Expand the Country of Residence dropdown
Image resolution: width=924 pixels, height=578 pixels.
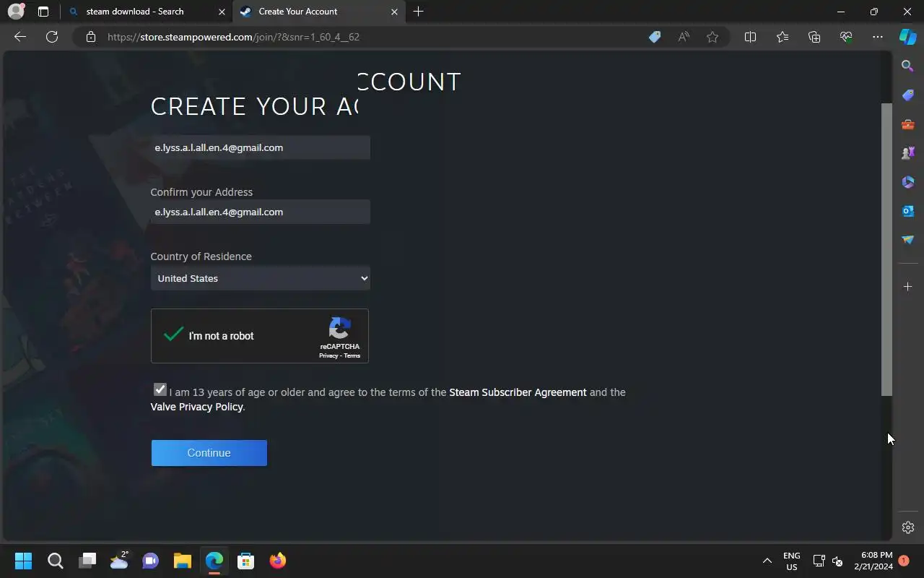(x=260, y=278)
